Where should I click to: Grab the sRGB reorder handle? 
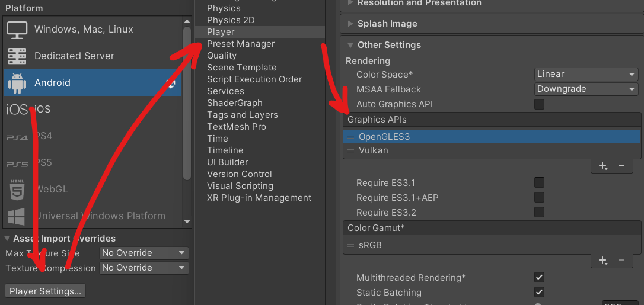click(x=350, y=246)
